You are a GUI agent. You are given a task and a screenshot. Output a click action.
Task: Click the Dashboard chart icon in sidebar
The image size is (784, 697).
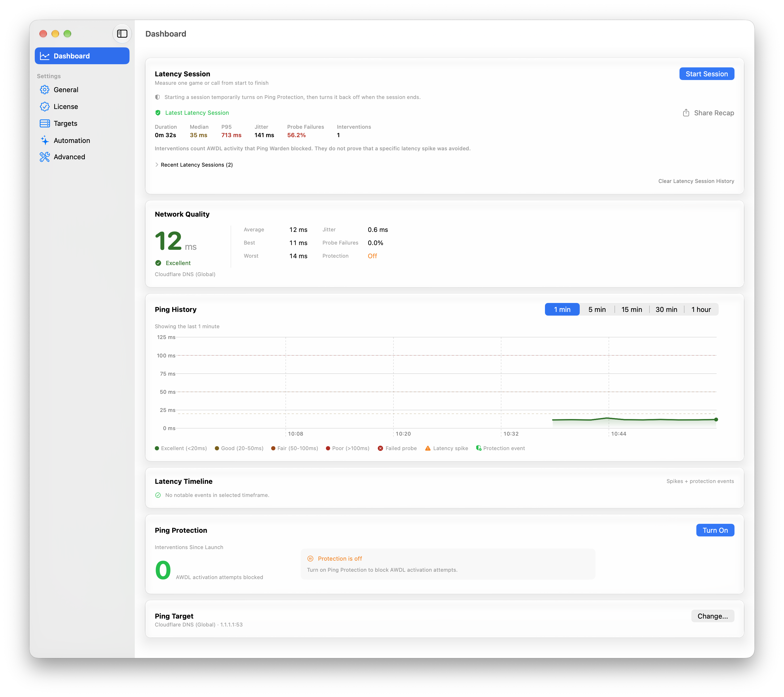tap(45, 56)
